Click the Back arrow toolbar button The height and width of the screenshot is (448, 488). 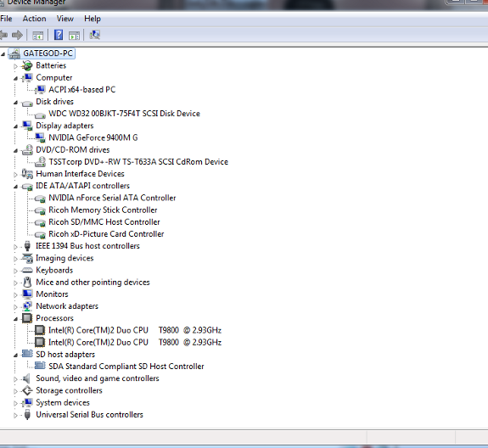(3, 35)
